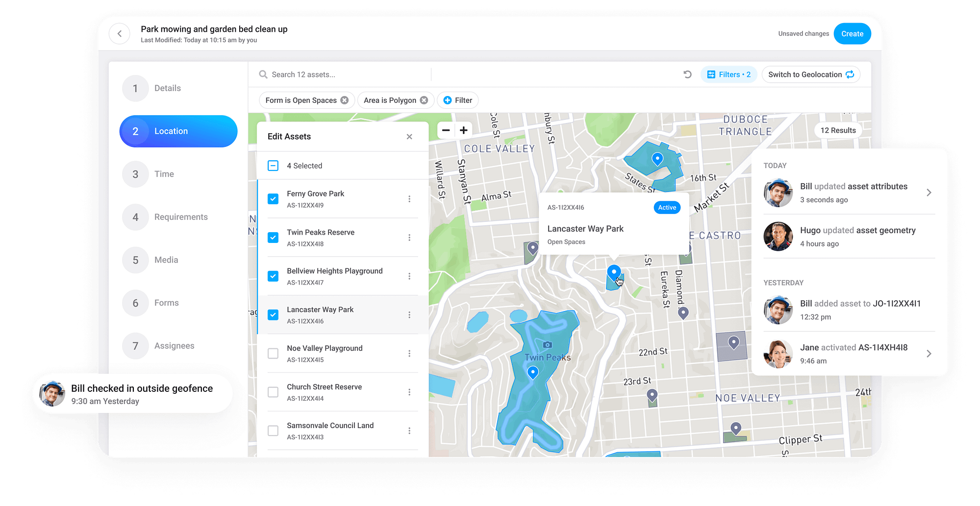Check Noe Valley Playground
This screenshot has height=506, width=980.
[x=273, y=354]
